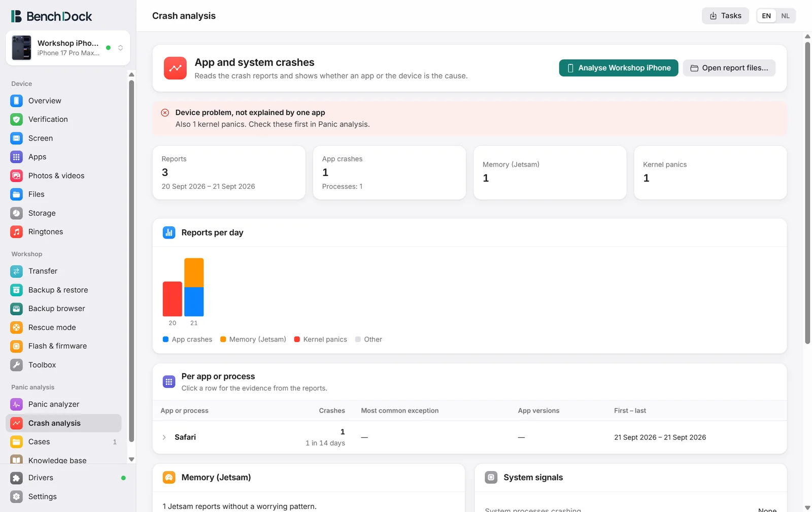
Task: Open the Toolbox wrench icon
Action: pyautogui.click(x=17, y=365)
